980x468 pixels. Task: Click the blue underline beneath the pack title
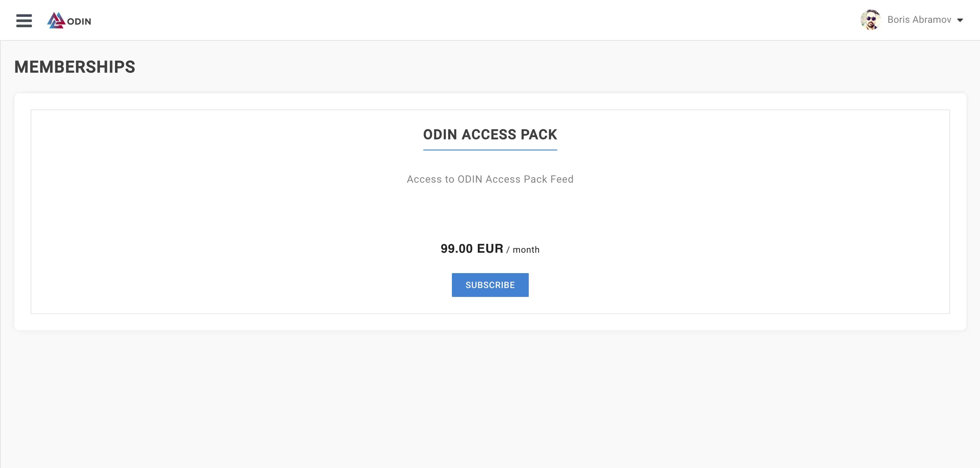(490, 150)
